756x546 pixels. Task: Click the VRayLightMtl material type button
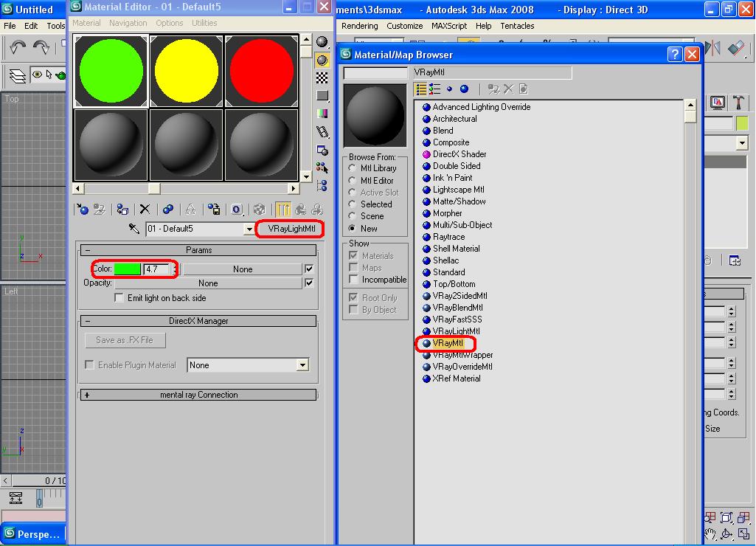click(291, 229)
